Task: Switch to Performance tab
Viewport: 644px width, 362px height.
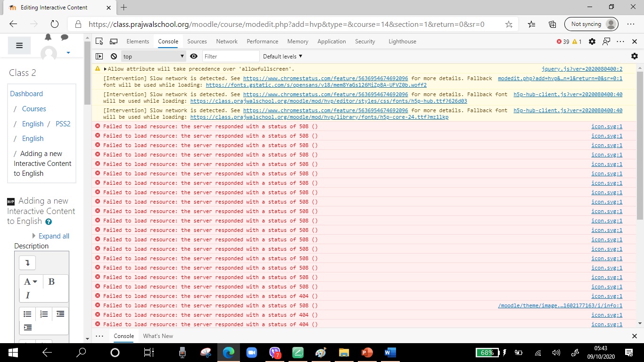Action: pyautogui.click(x=263, y=41)
